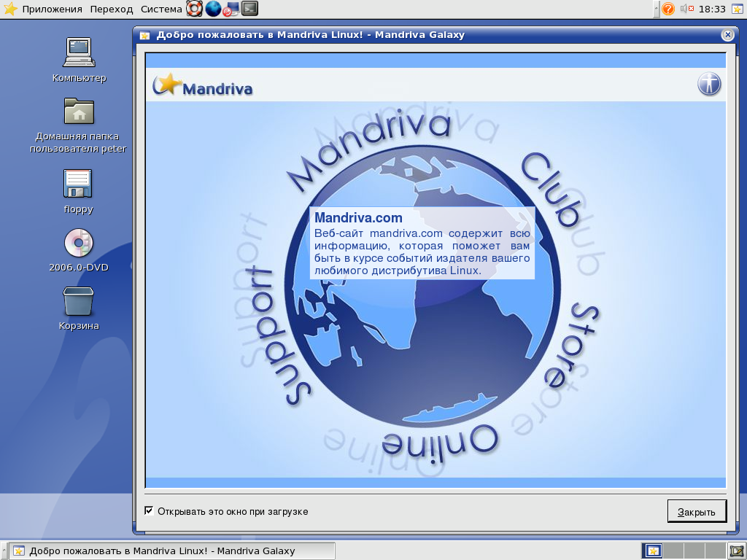Click the Закрыть button
The image size is (747, 560).
(697, 511)
